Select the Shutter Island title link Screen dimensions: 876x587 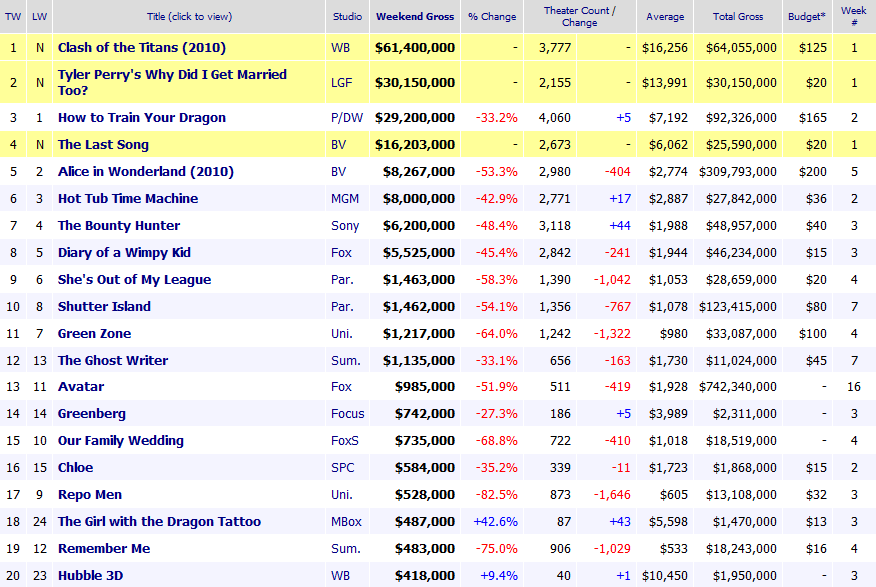104,307
